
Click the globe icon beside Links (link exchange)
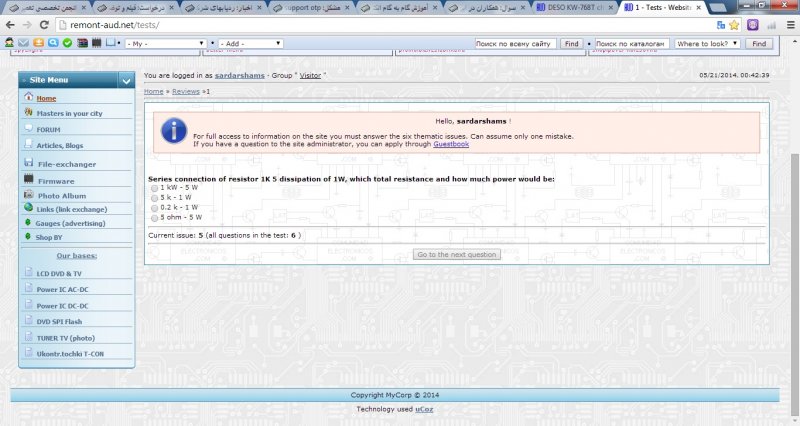point(29,208)
